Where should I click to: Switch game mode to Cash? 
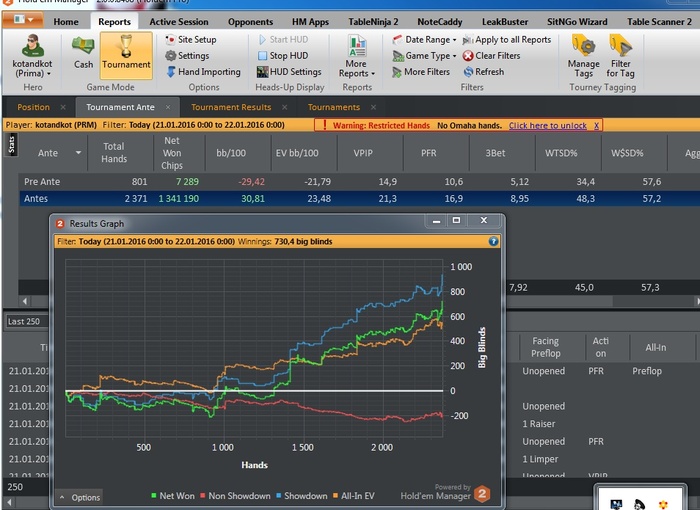point(83,53)
